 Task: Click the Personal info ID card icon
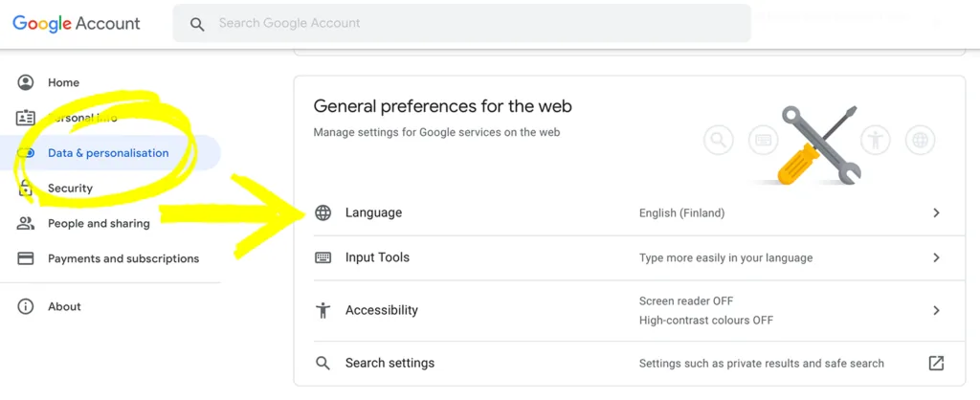[x=26, y=118]
